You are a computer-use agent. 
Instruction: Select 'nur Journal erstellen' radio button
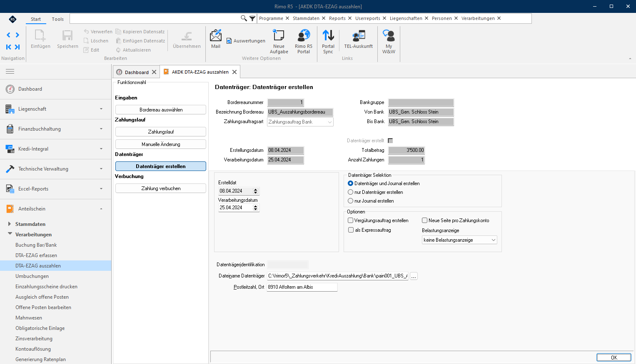(351, 201)
